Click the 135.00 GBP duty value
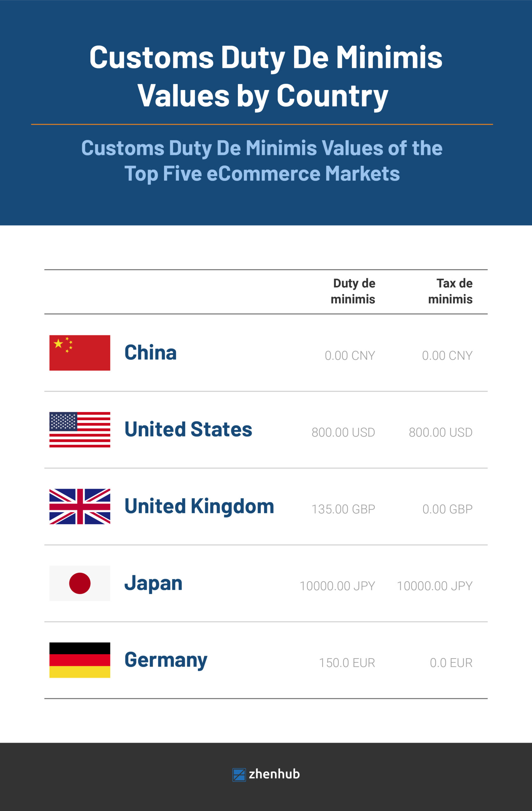The image size is (532, 811). click(343, 509)
